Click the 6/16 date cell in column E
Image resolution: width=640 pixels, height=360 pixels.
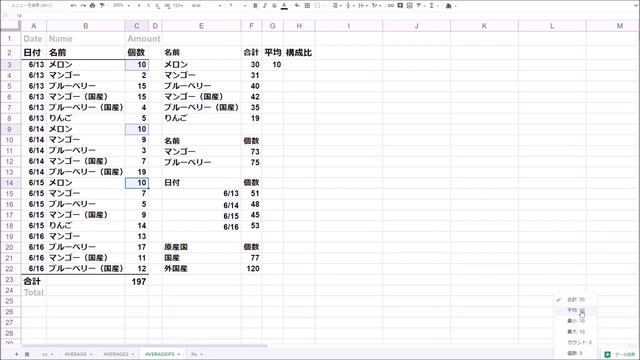coord(201,227)
